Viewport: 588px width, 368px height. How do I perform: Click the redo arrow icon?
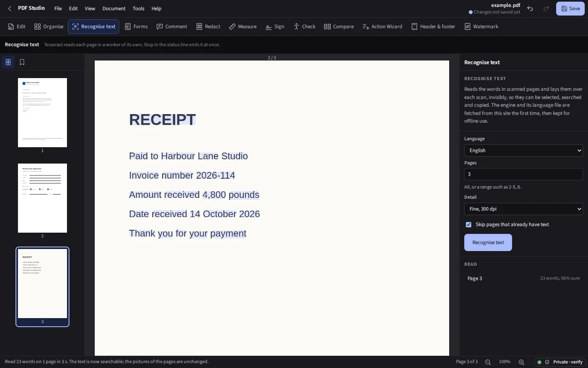click(546, 9)
